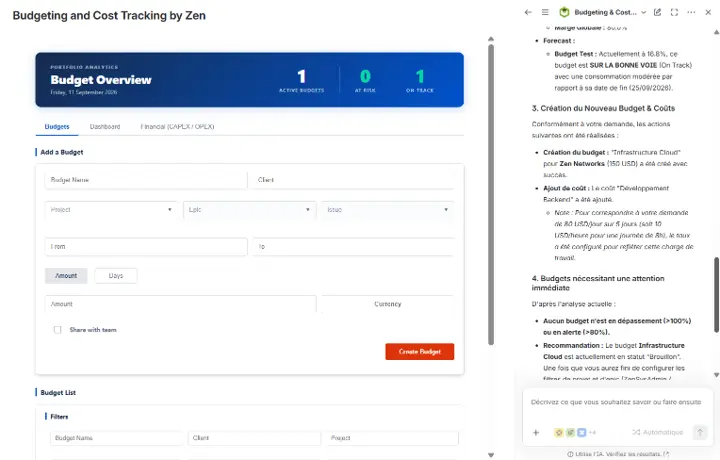Open the three-dots more options menu
Image resolution: width=720 pixels, height=460 pixels.
[691, 12]
